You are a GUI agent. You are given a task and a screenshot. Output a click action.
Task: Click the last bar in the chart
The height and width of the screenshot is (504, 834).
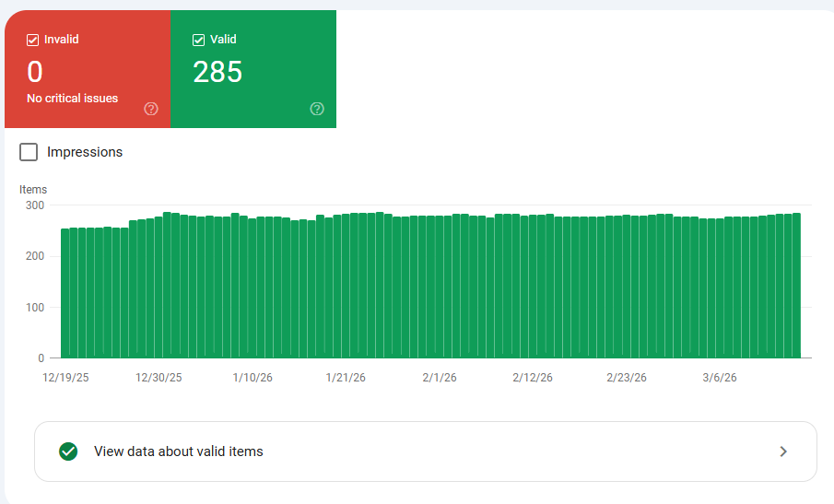pos(796,286)
